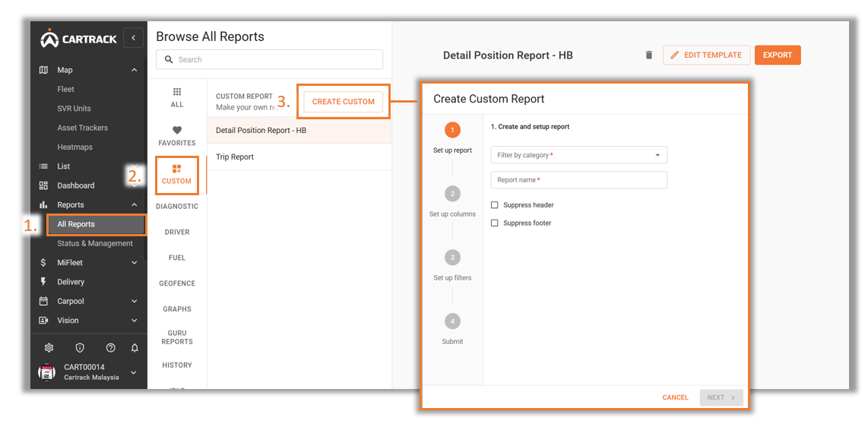Collapse the sidebar with the chevron button

[134, 38]
